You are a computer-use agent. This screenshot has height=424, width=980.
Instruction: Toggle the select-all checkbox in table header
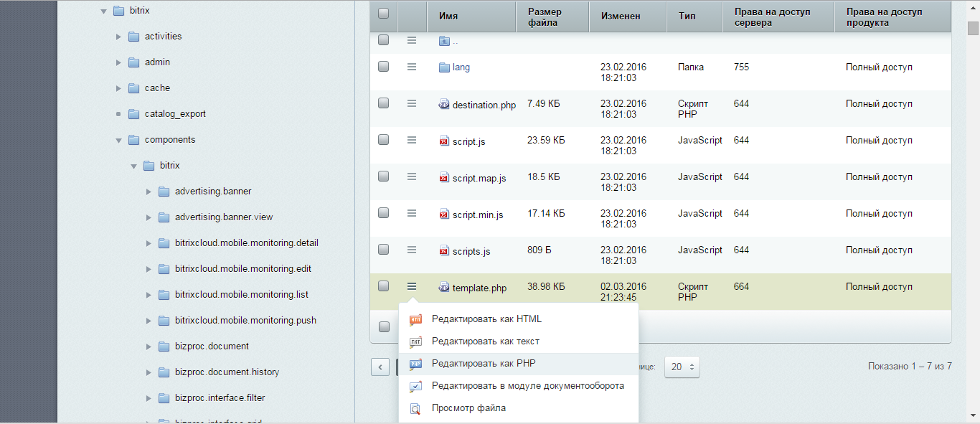tap(384, 13)
